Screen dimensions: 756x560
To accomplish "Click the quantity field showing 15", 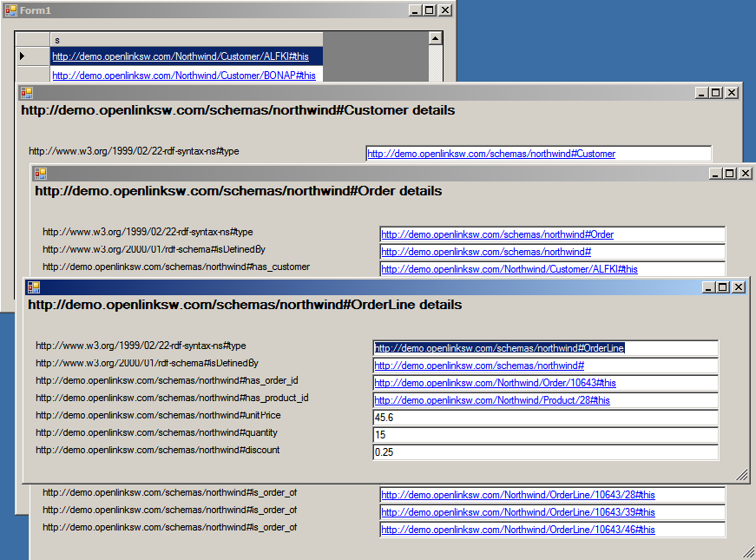I will coord(545,435).
